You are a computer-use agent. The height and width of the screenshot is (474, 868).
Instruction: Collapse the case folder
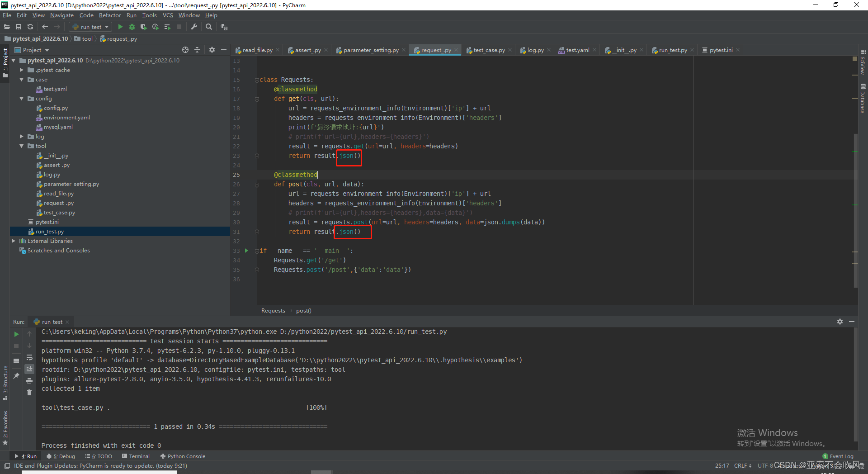pyautogui.click(x=22, y=80)
